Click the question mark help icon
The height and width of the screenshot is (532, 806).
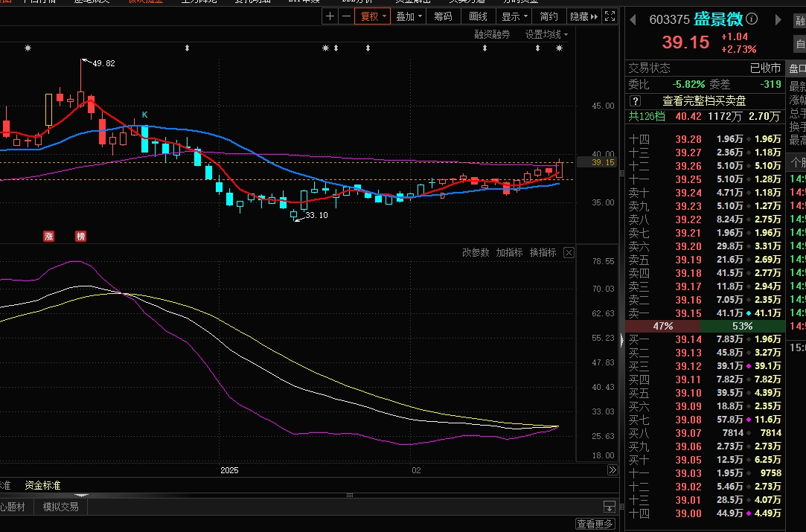point(635,100)
